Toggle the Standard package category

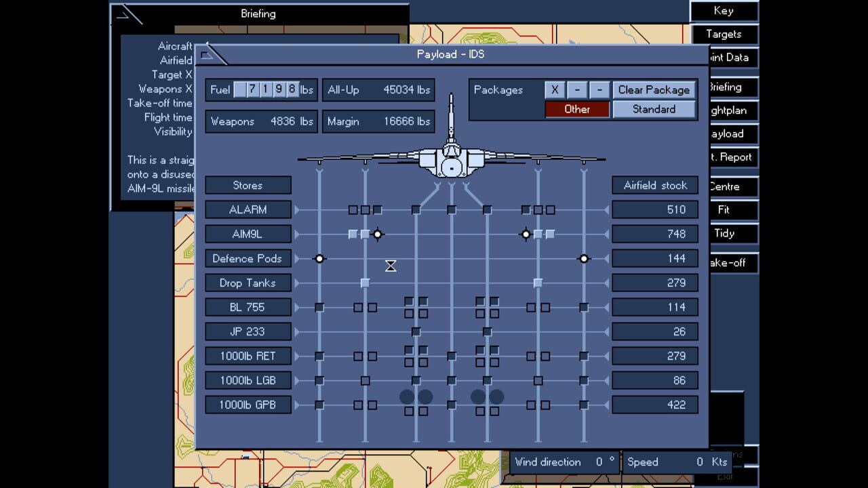(x=653, y=109)
